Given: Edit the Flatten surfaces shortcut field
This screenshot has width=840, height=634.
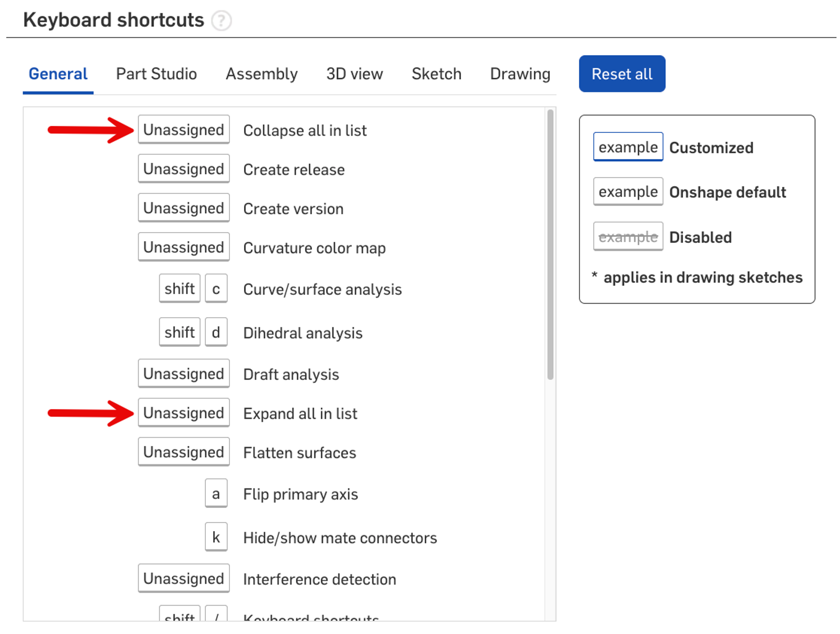Looking at the screenshot, I should point(184,452).
